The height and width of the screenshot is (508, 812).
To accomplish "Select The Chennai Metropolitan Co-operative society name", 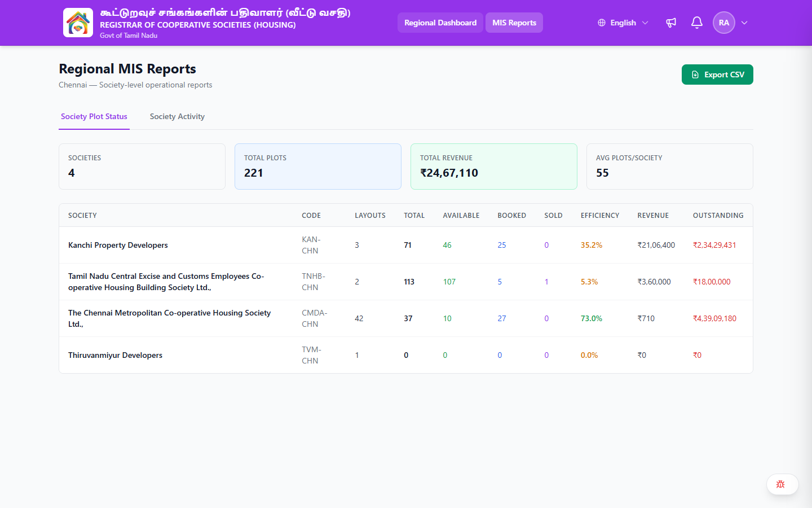I will click(x=169, y=318).
